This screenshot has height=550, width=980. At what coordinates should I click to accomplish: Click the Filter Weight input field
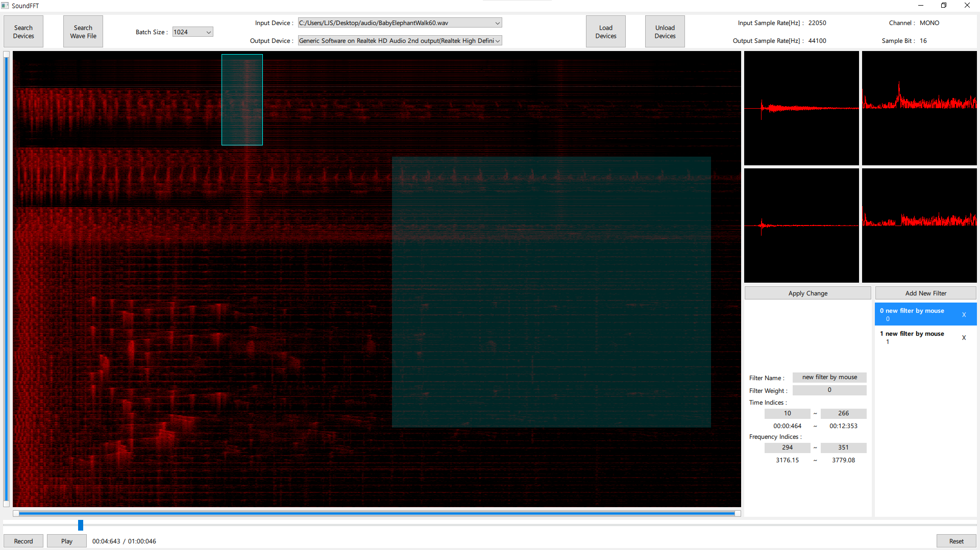(x=829, y=390)
